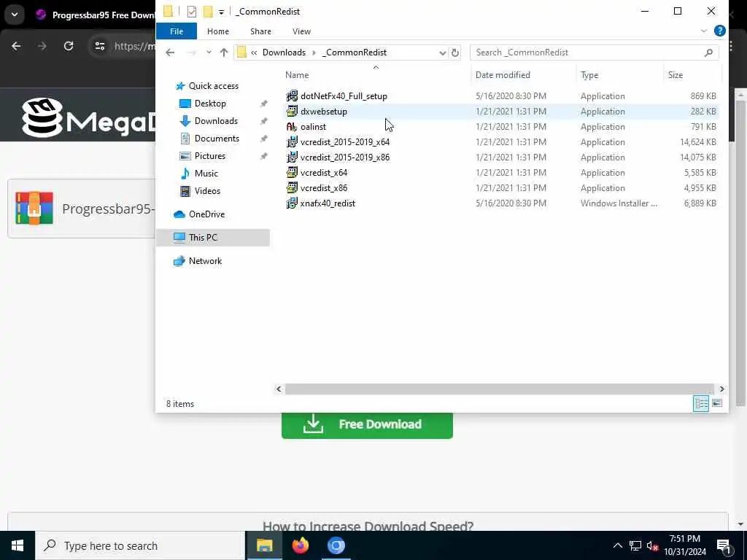Open the browser tab search dropdown
The height and width of the screenshot is (560, 747).
[15, 15]
